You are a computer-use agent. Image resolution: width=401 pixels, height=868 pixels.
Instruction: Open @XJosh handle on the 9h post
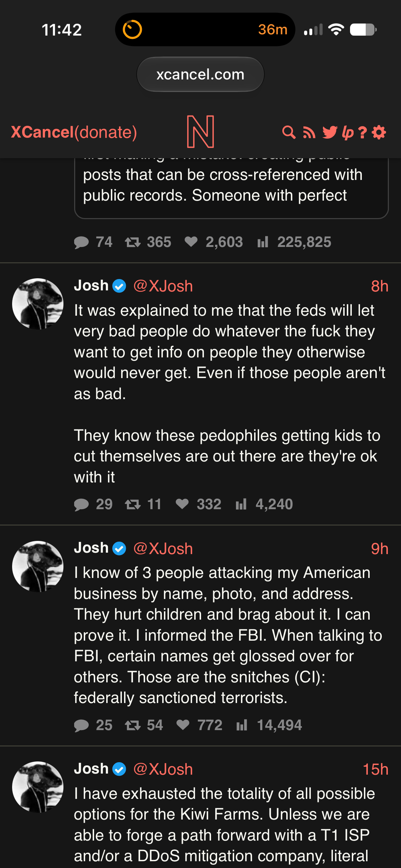point(163,549)
